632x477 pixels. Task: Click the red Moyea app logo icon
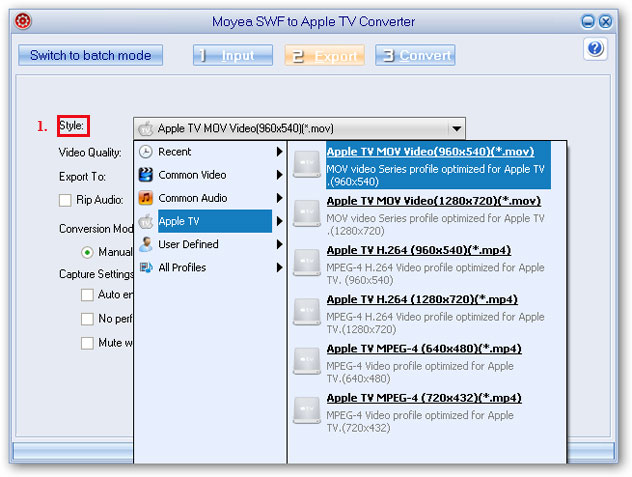pyautogui.click(x=23, y=21)
